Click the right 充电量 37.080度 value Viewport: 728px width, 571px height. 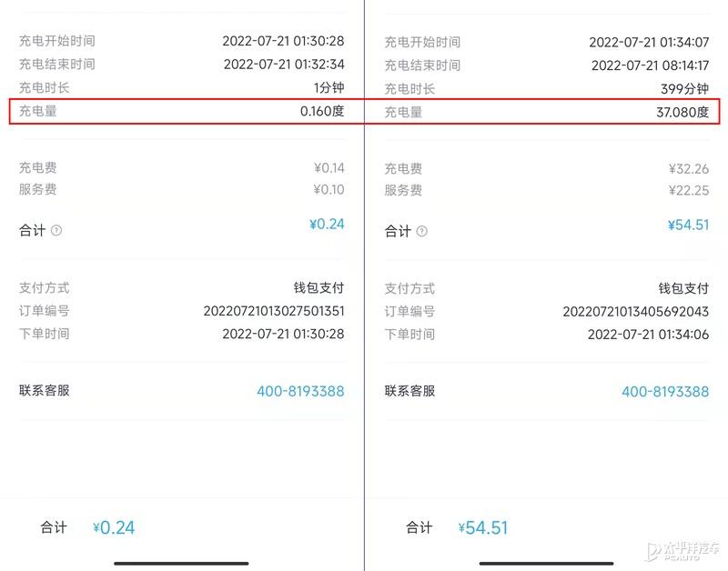click(682, 112)
